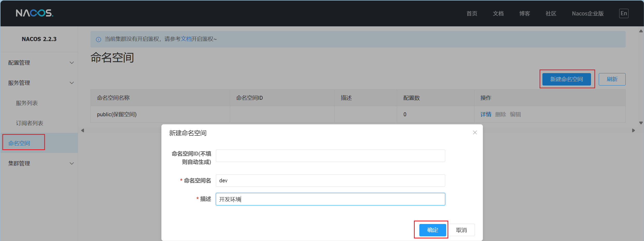Click the NACOS logo
Viewport: 644px width, 241px height.
tap(34, 13)
